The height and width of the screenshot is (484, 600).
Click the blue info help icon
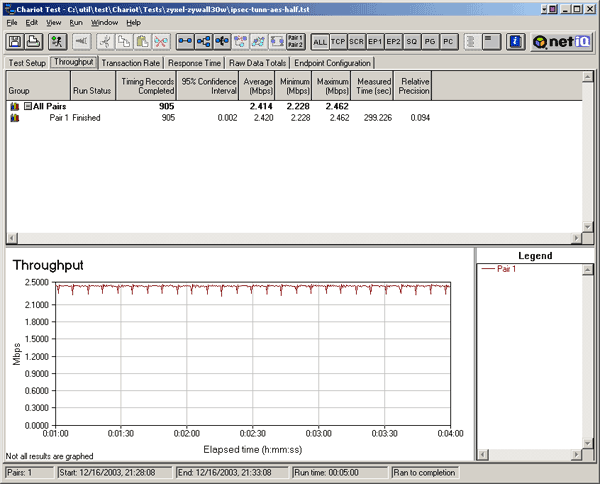pyautogui.click(x=516, y=41)
